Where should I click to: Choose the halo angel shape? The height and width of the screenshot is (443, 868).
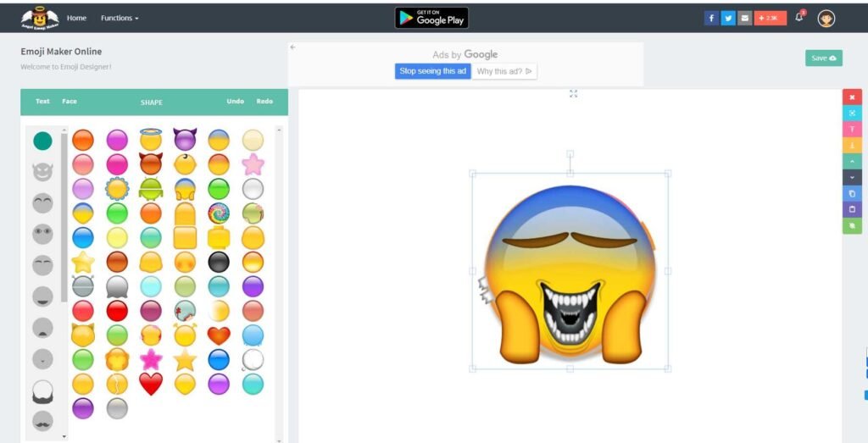click(151, 140)
